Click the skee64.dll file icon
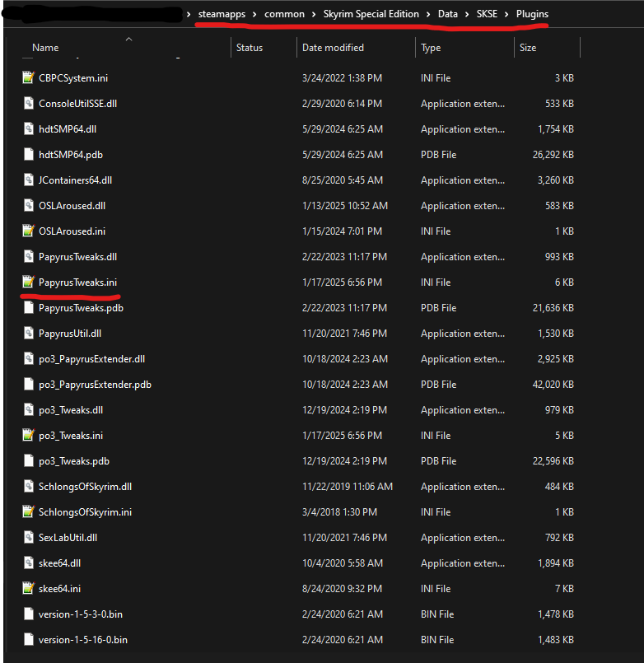This screenshot has width=644, height=663. tap(28, 563)
